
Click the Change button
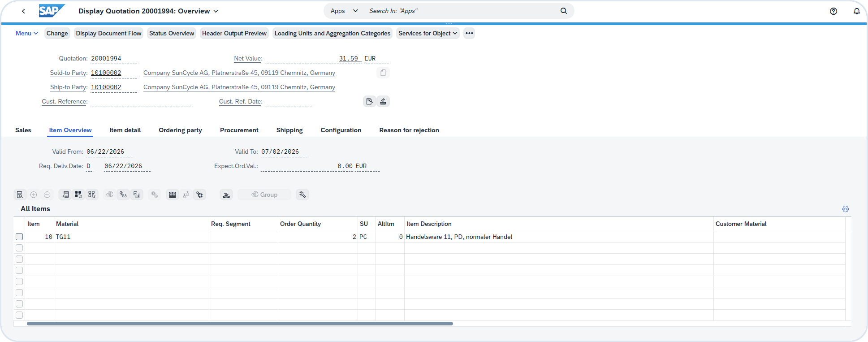pyautogui.click(x=57, y=33)
